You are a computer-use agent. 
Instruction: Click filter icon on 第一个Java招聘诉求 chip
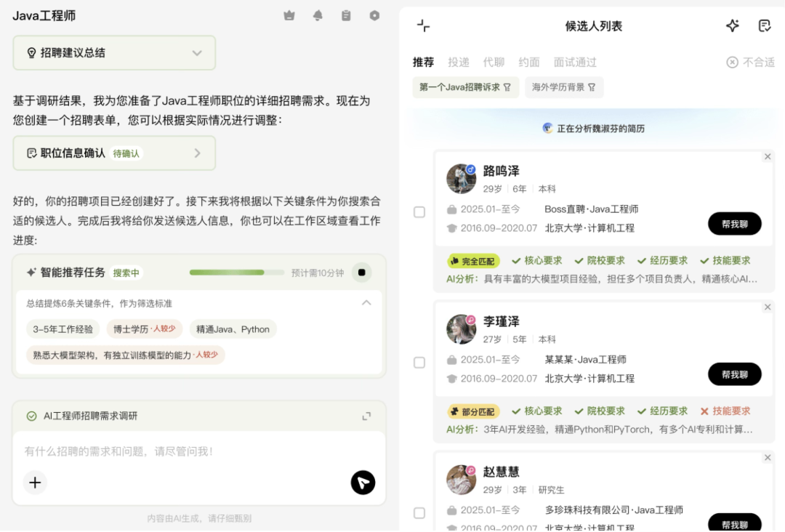point(507,88)
